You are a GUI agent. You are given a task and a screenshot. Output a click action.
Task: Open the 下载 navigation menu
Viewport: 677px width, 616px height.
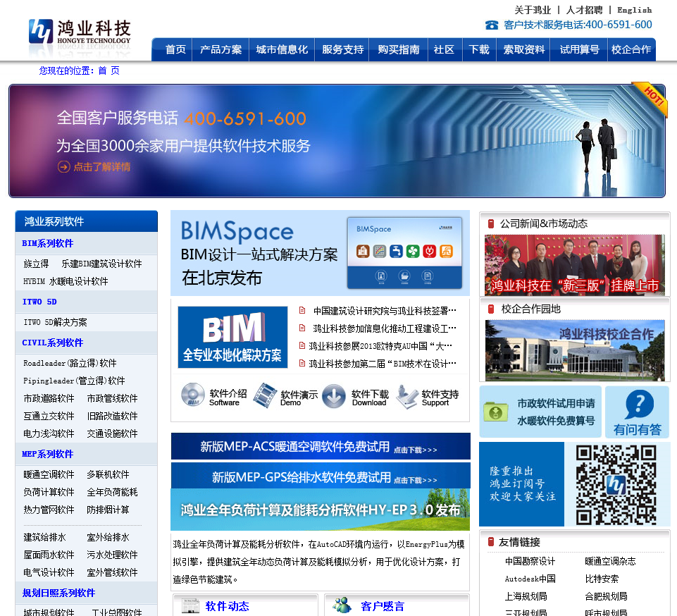(x=479, y=49)
